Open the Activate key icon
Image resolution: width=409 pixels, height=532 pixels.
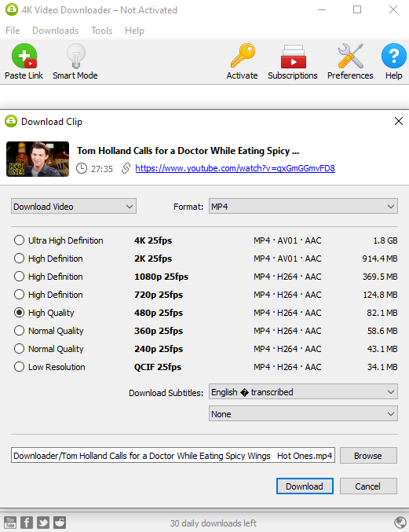coord(243,56)
